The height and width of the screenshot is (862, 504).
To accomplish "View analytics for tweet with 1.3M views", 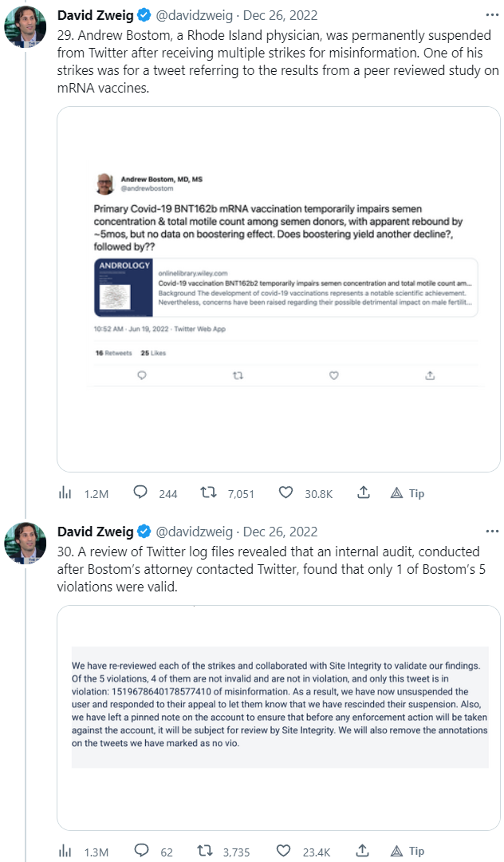I will (x=65, y=851).
